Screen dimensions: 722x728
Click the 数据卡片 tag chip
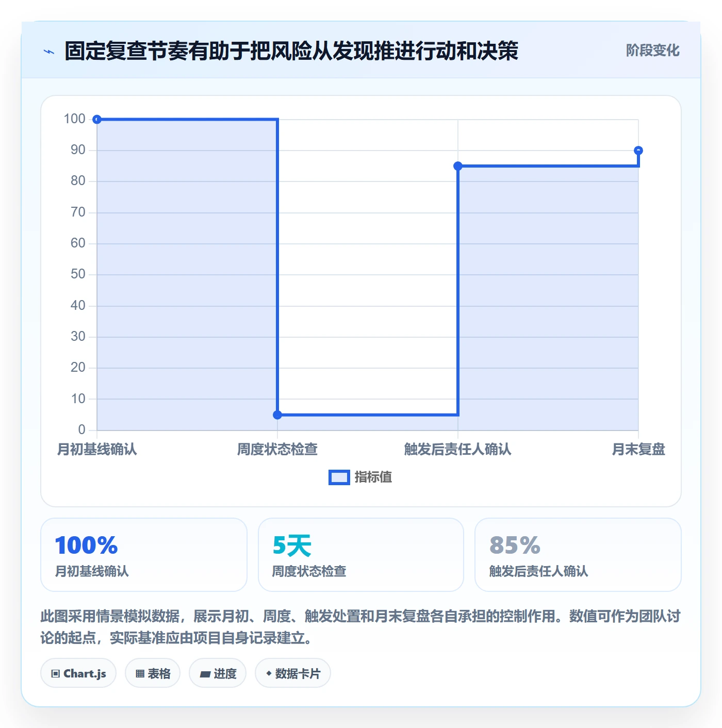pyautogui.click(x=293, y=673)
